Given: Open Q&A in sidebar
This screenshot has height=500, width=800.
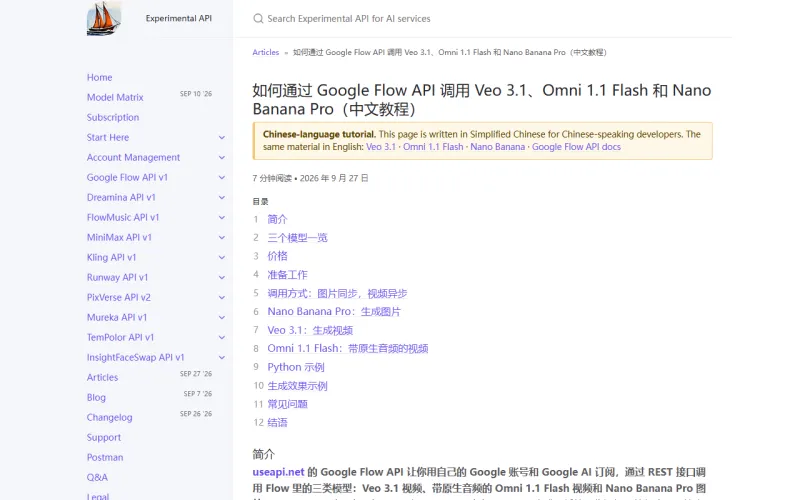Looking at the screenshot, I should point(97,477).
